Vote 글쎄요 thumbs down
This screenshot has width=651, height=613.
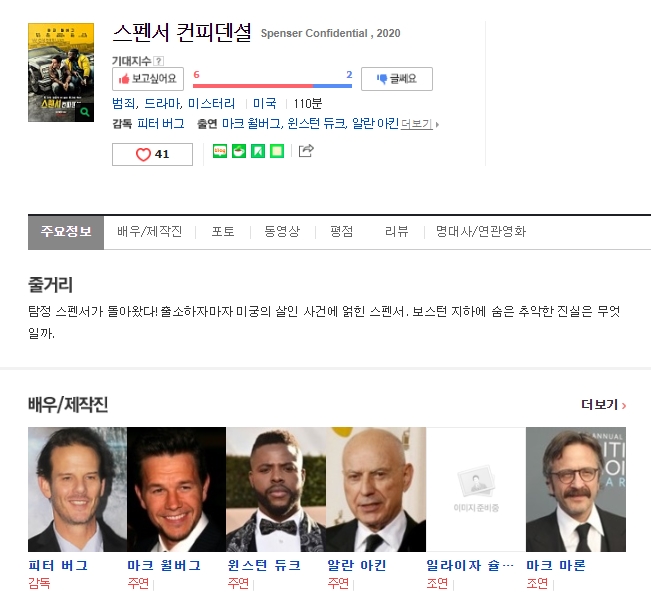396,79
